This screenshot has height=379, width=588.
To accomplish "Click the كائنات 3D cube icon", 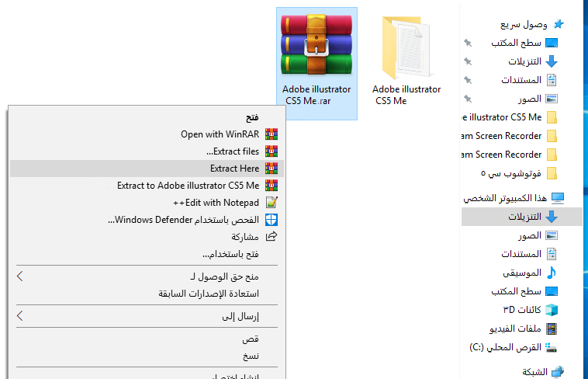I will pyautogui.click(x=552, y=310).
